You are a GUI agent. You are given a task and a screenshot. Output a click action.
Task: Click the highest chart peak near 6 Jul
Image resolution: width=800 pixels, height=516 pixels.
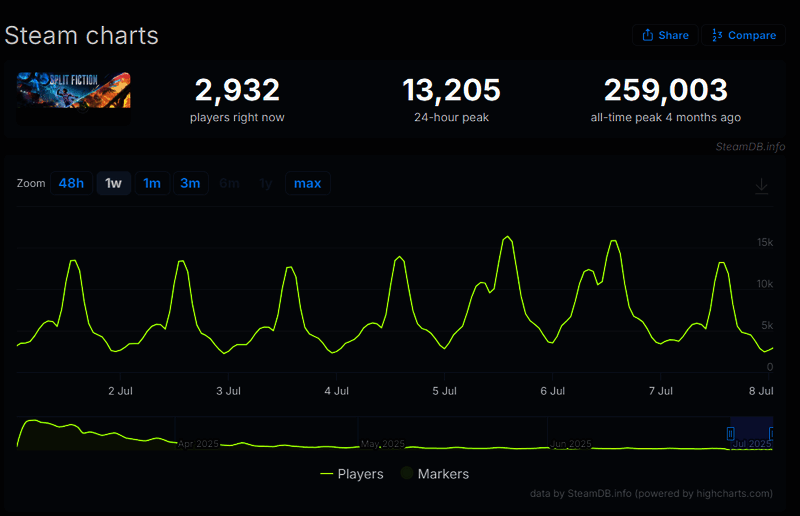click(508, 237)
